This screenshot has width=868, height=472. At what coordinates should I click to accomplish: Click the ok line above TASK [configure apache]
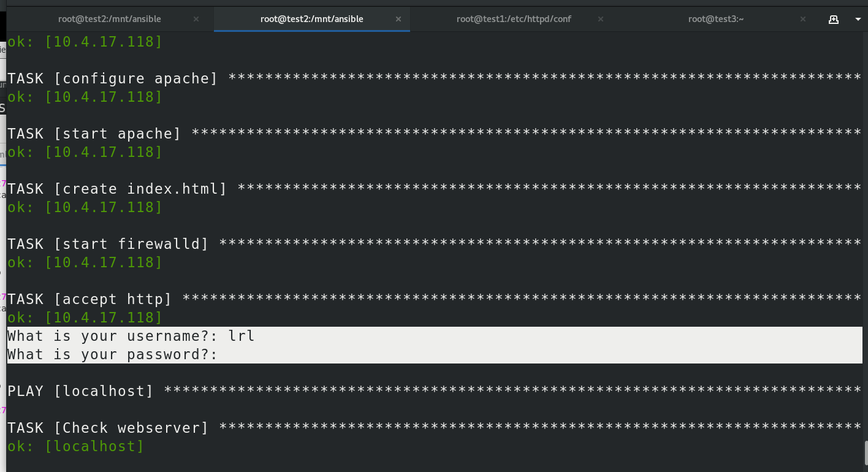(85, 42)
